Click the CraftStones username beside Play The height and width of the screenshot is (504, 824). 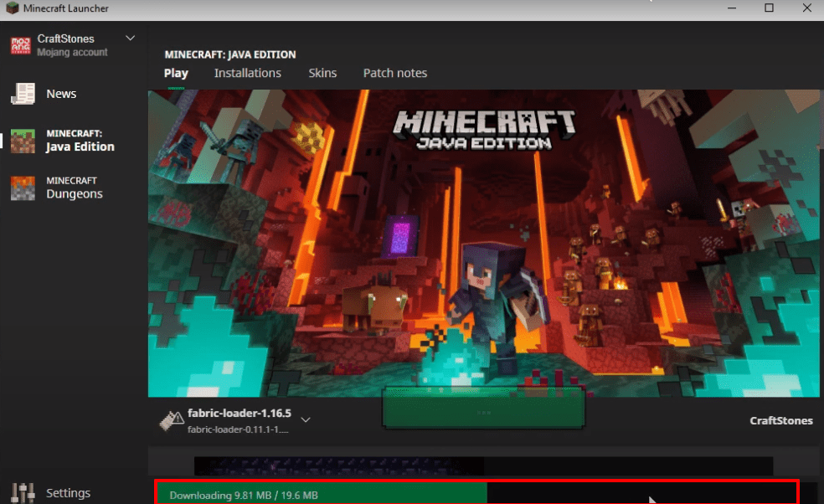pos(781,420)
